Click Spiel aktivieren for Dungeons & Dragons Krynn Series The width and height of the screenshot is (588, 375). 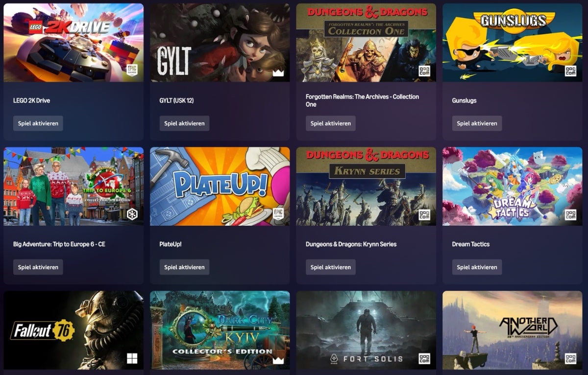(x=331, y=267)
